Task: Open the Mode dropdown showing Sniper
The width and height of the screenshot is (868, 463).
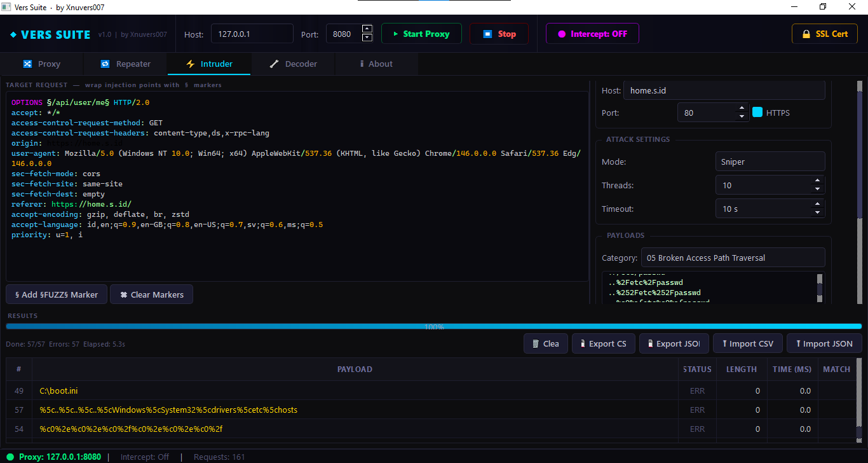Action: click(770, 162)
